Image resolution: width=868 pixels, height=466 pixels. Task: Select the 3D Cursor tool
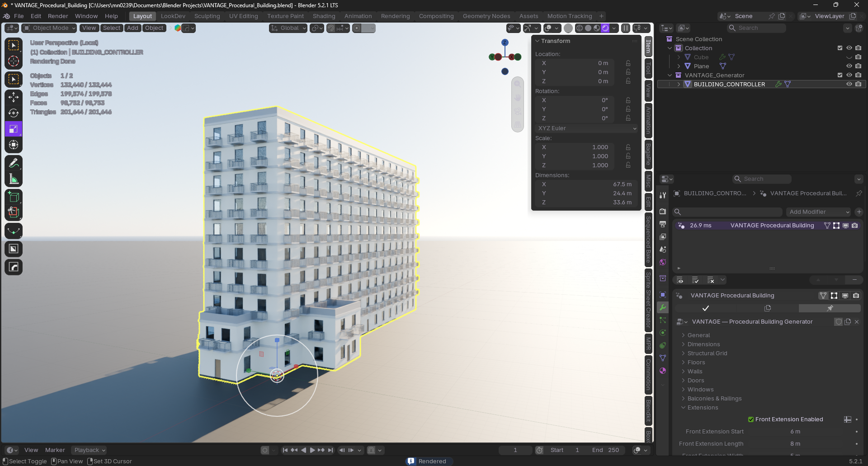(14, 61)
